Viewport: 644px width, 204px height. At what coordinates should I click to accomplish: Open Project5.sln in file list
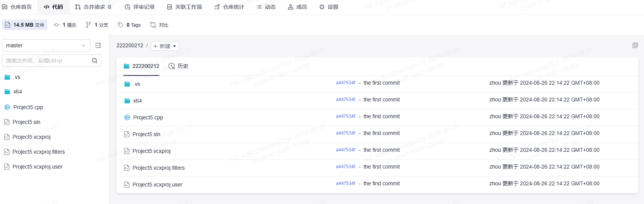coord(146,134)
